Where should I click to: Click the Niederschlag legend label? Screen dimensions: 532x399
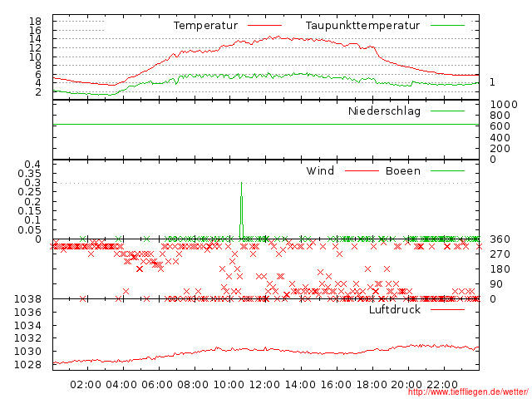384,111
